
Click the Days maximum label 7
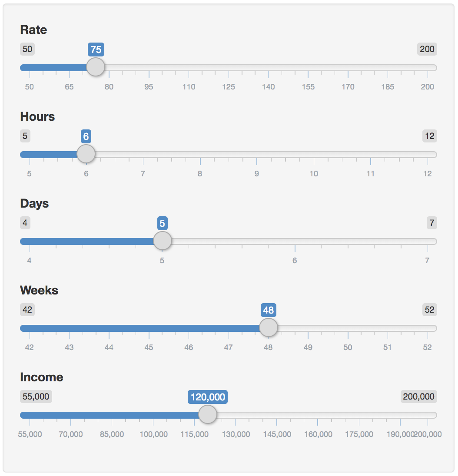[x=431, y=223]
